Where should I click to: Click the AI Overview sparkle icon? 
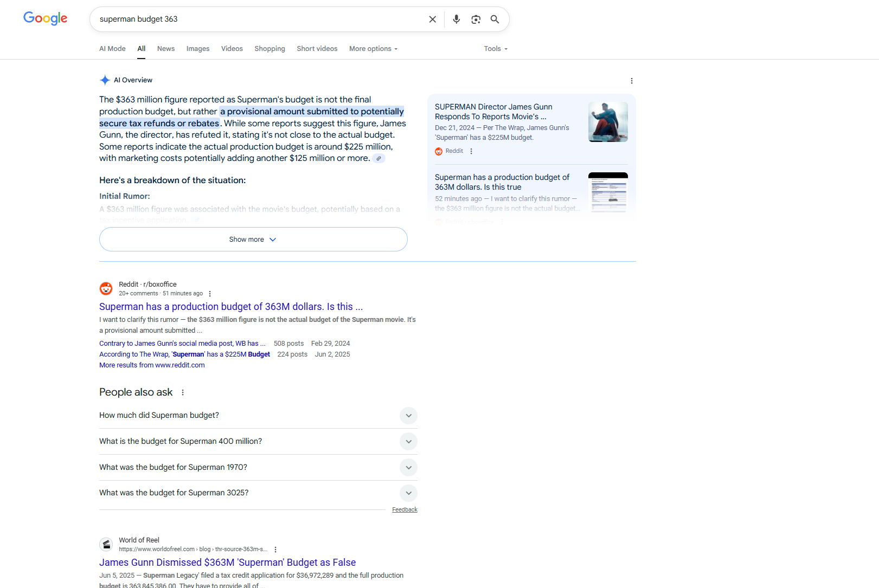click(105, 80)
